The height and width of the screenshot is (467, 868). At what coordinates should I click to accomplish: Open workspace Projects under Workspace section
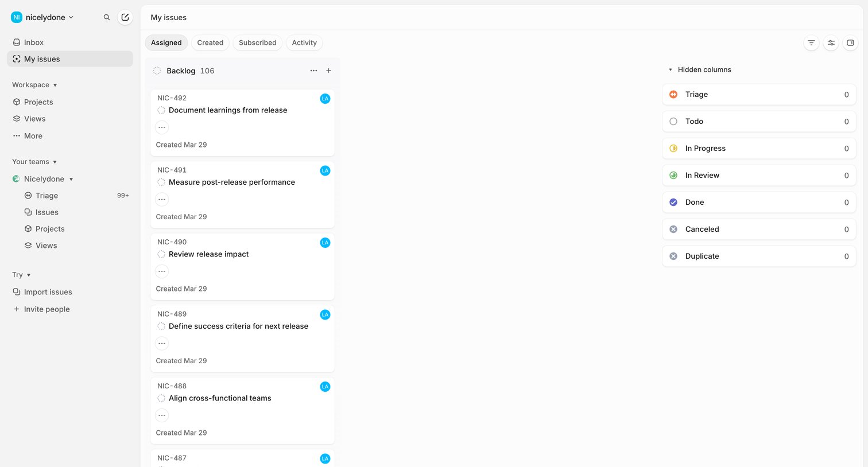coord(70,102)
